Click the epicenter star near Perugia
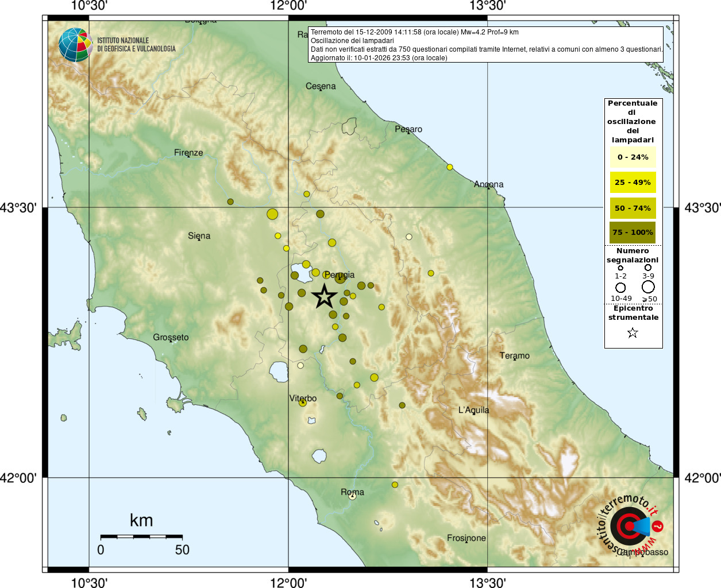The height and width of the screenshot is (588, 721). tap(324, 297)
